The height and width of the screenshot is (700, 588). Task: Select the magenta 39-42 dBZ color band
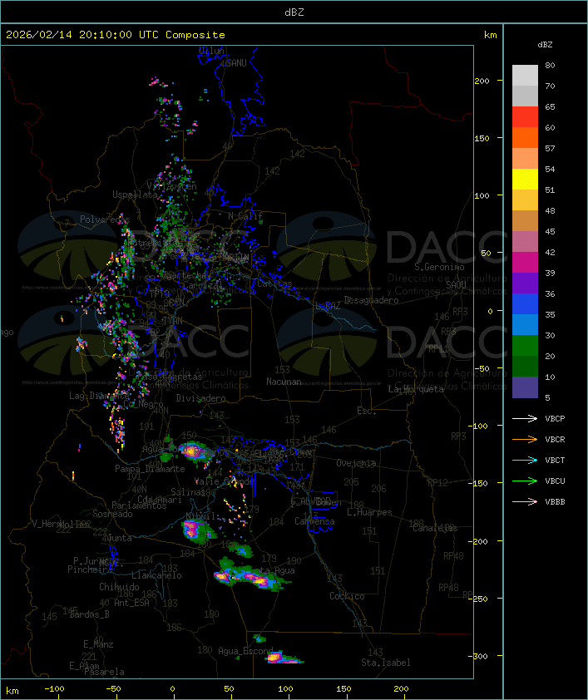click(525, 263)
